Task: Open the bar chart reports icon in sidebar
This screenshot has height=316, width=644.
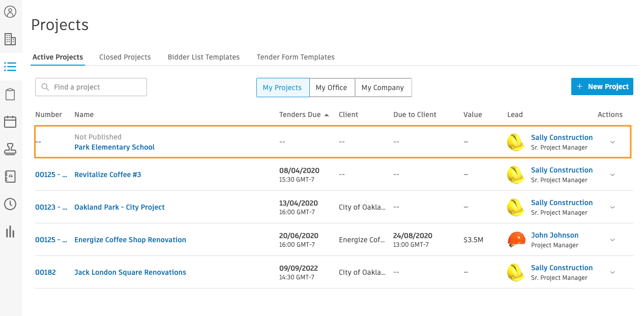Action: pos(10,232)
